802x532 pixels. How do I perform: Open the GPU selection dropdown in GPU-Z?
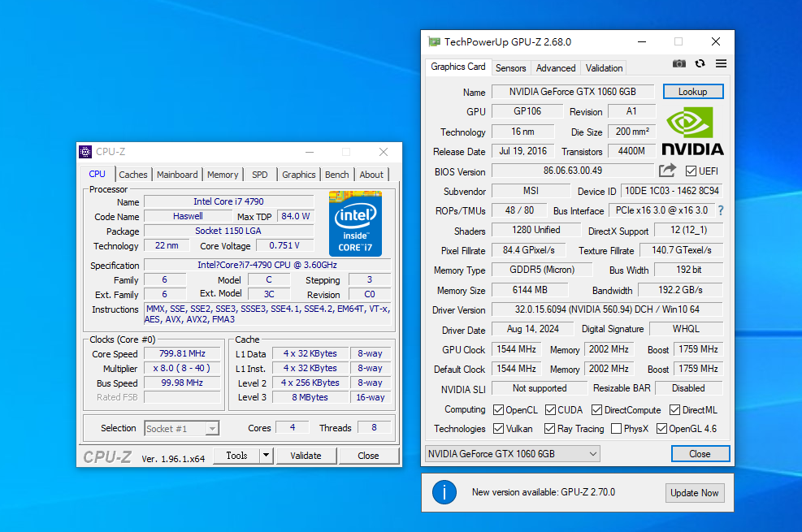coord(513,454)
